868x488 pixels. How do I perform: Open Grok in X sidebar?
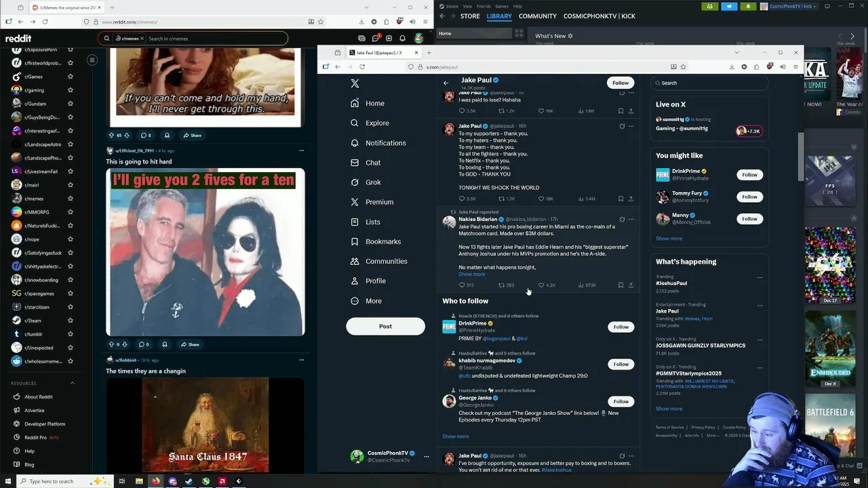(366, 182)
